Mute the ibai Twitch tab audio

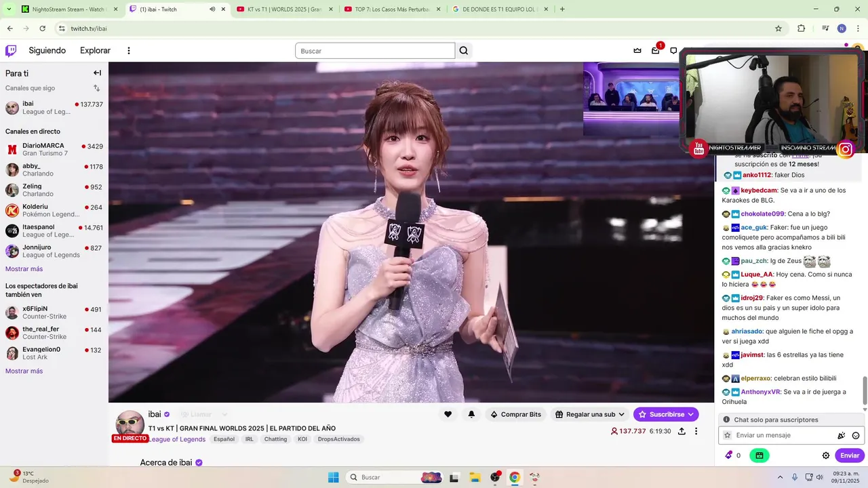[212, 9]
